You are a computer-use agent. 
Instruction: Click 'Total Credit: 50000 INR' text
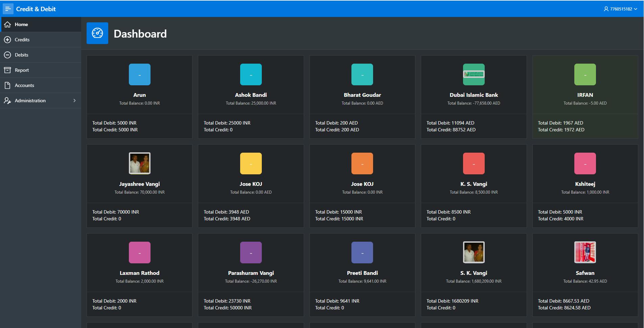pyautogui.click(x=228, y=308)
